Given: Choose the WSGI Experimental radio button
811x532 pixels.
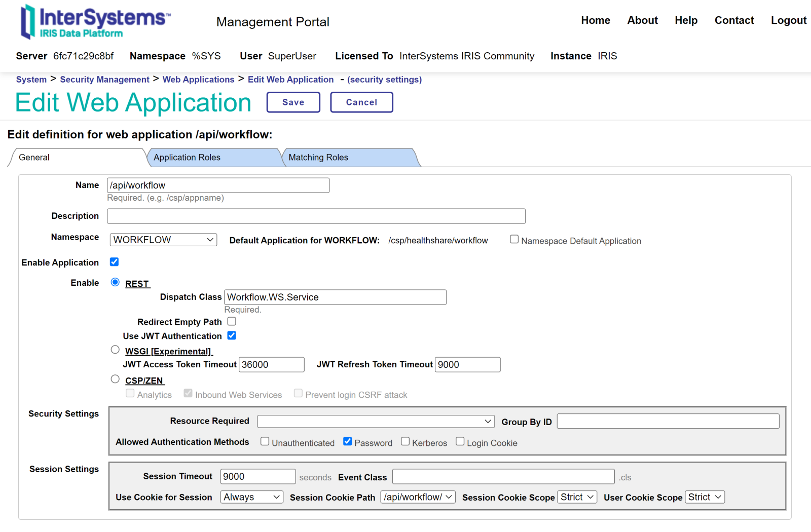Looking at the screenshot, I should coord(115,350).
